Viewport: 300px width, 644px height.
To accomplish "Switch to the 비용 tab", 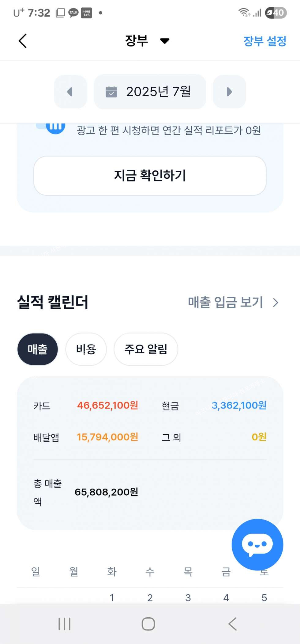I will pos(86,349).
